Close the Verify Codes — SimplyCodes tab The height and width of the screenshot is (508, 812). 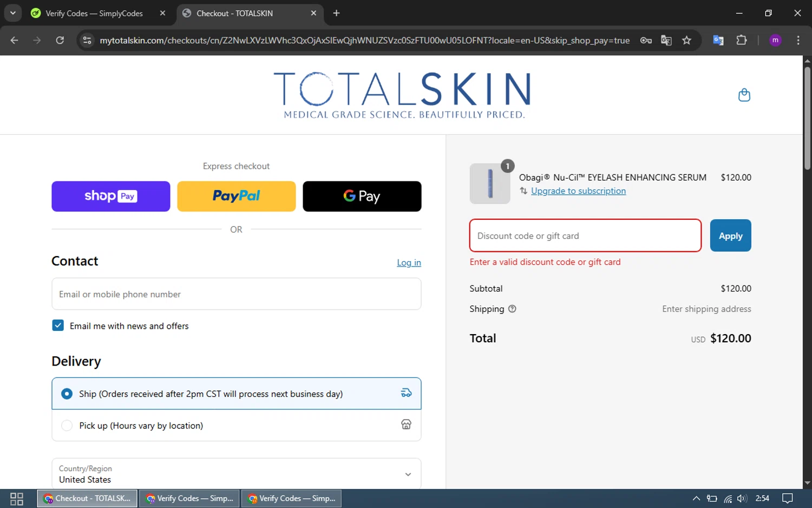[162, 13]
